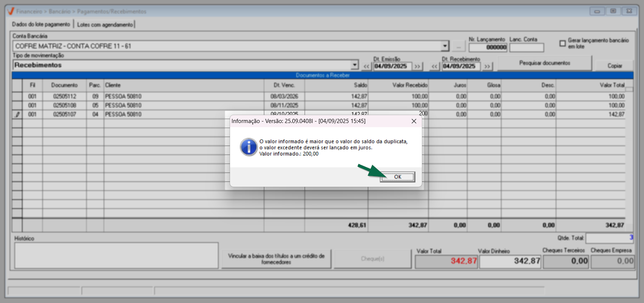The width and height of the screenshot is (644, 303).
Task: Click ellipsis button beside Conta Bancária
Action: point(459,46)
